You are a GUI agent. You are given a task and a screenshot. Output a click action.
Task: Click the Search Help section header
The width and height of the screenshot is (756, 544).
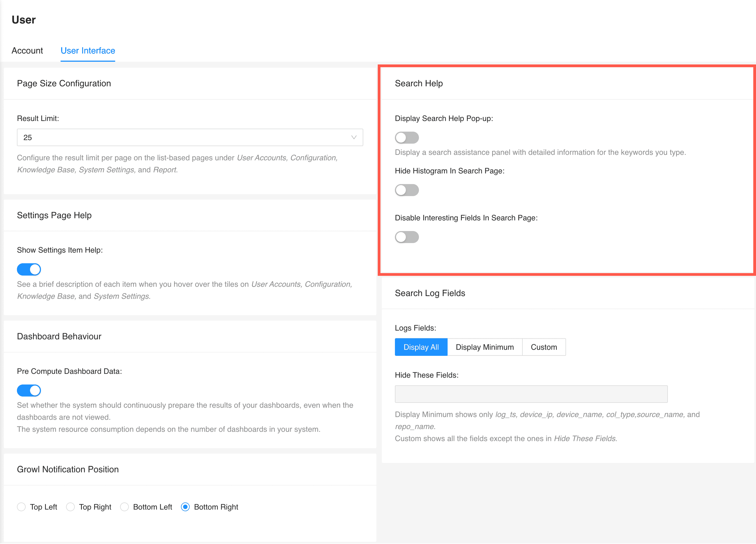tap(419, 83)
